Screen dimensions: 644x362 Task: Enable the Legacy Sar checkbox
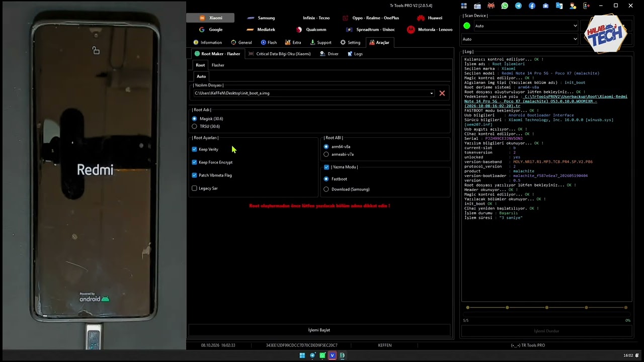pos(194,189)
